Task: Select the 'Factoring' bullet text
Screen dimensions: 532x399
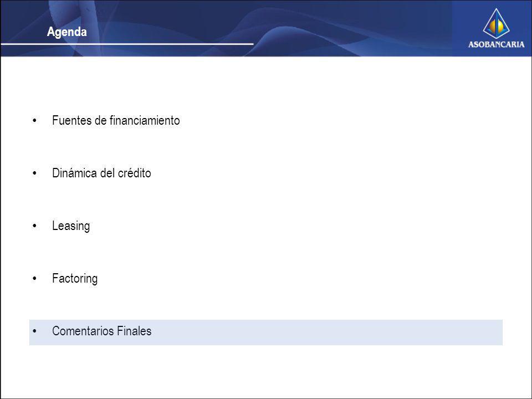Action: click(75, 279)
